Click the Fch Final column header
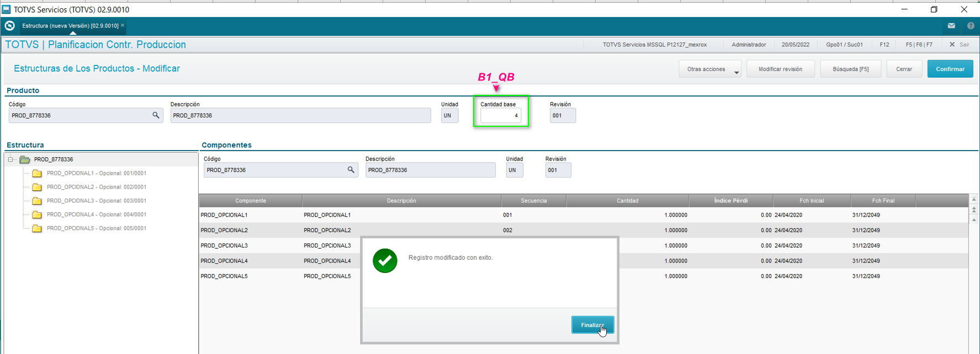 [x=883, y=201]
